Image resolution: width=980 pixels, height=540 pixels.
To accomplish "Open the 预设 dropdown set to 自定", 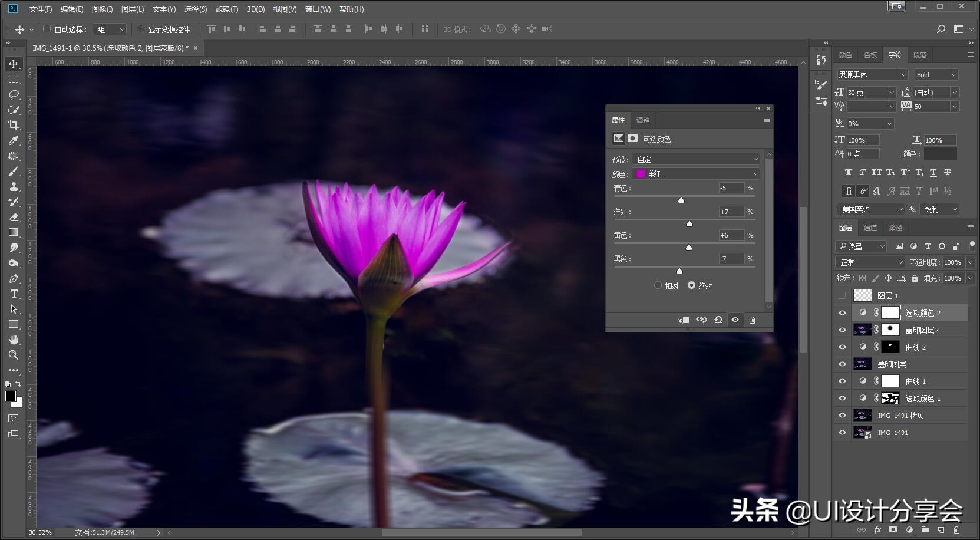I will point(696,159).
